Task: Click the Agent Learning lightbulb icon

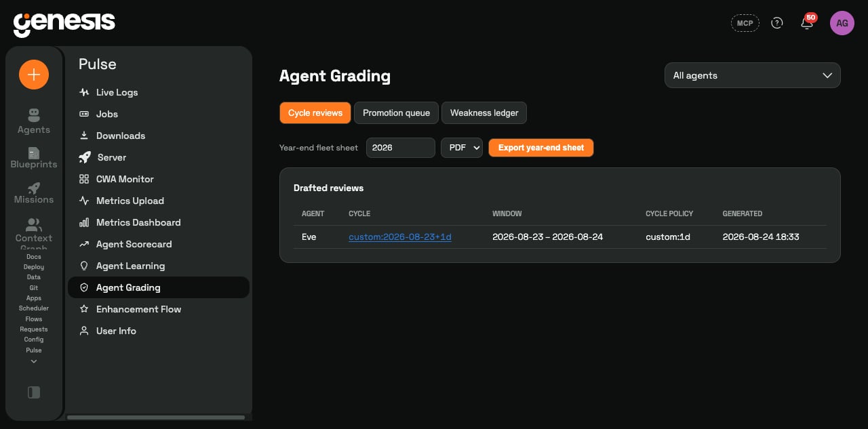Action: click(x=84, y=266)
